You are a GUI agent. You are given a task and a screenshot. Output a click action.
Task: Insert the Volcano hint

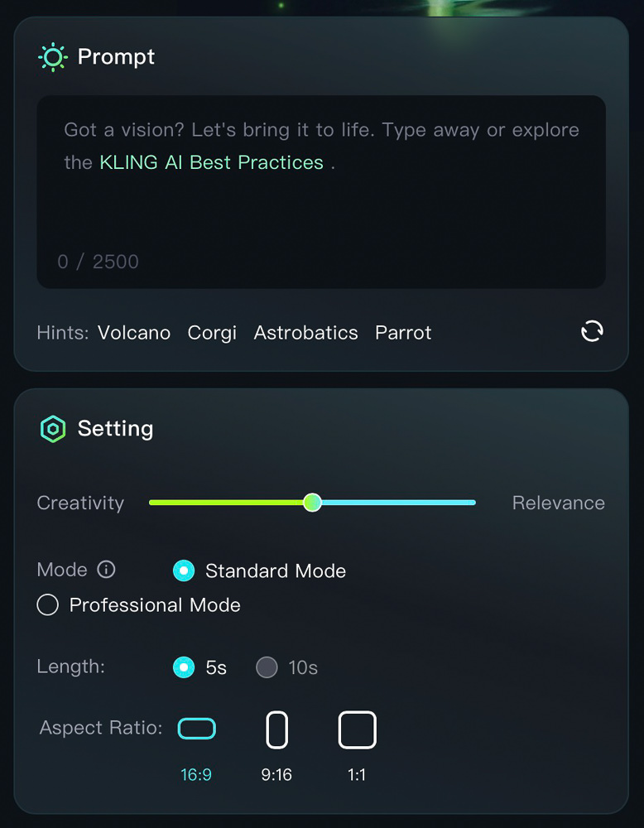pyautogui.click(x=134, y=333)
